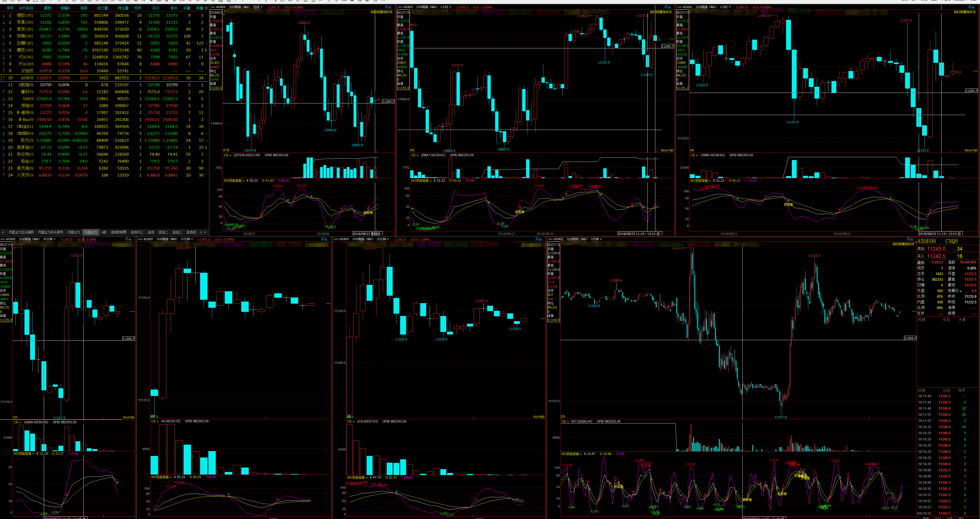This screenshot has height=519, width=980.
Task: Switch to the 自选外汇 tab
Action: point(137,232)
